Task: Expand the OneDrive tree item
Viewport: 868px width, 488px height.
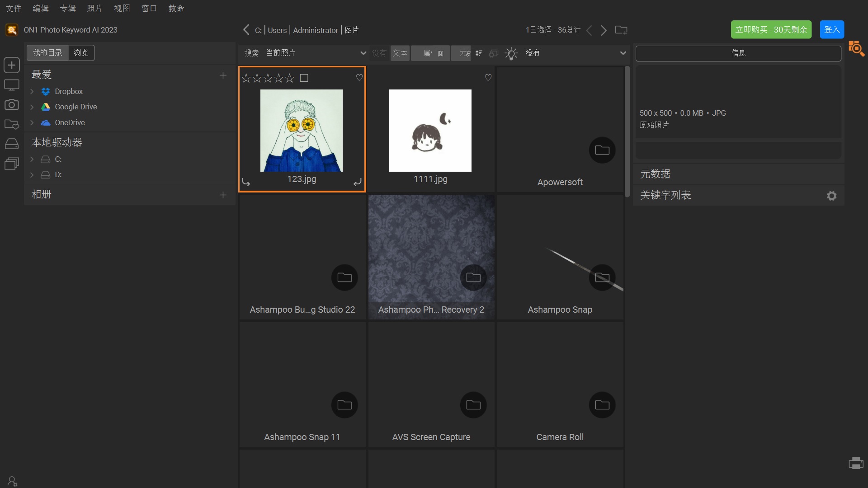Action: (x=32, y=122)
